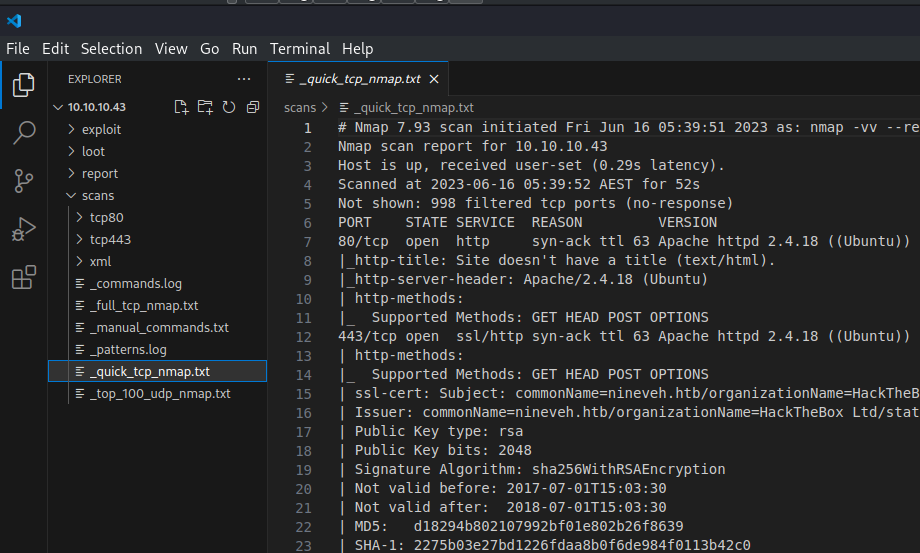920x553 pixels.
Task: Click the 'Public Key type: rsa' line
Action: 430,432
